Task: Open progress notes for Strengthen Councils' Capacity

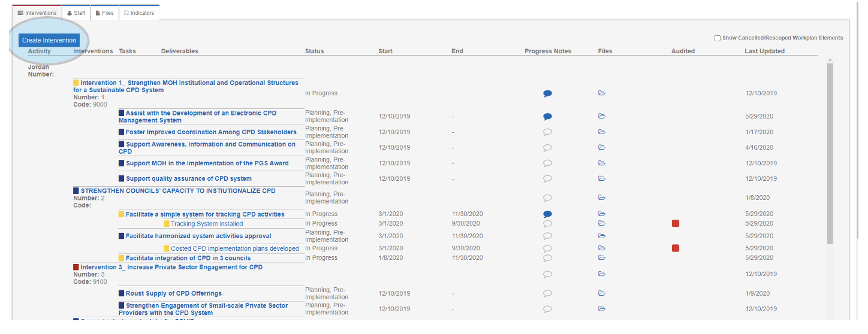Action: [547, 198]
